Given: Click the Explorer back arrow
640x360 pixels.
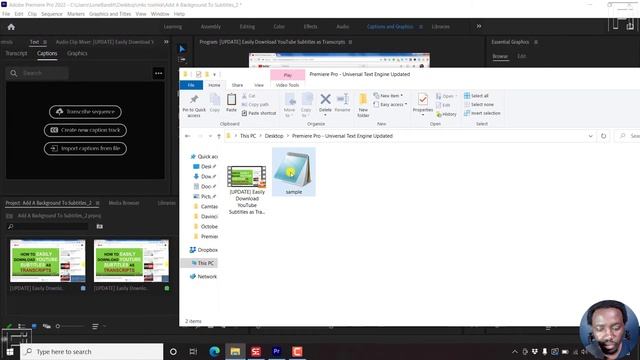Looking at the screenshot, I should click(x=187, y=136).
